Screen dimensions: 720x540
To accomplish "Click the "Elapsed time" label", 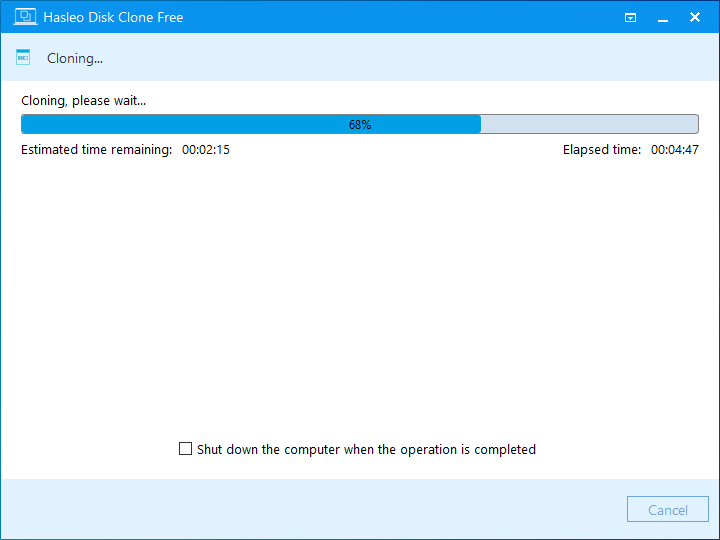I will [x=602, y=150].
